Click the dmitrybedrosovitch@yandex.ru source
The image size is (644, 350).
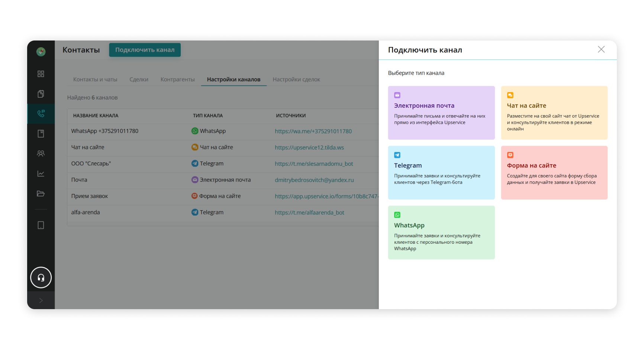pyautogui.click(x=314, y=180)
